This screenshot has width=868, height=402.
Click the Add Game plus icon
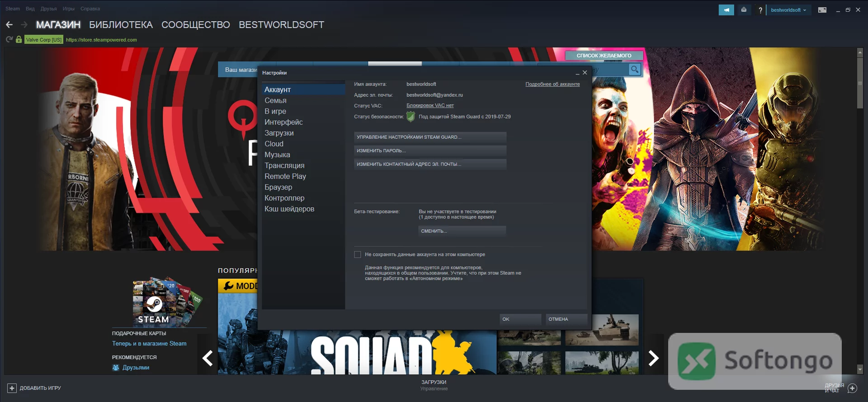[x=12, y=388]
